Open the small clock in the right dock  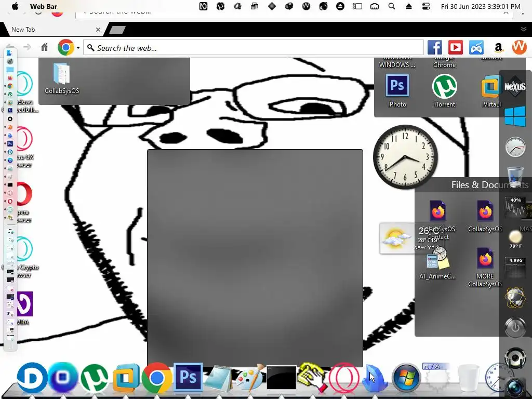coord(515,147)
